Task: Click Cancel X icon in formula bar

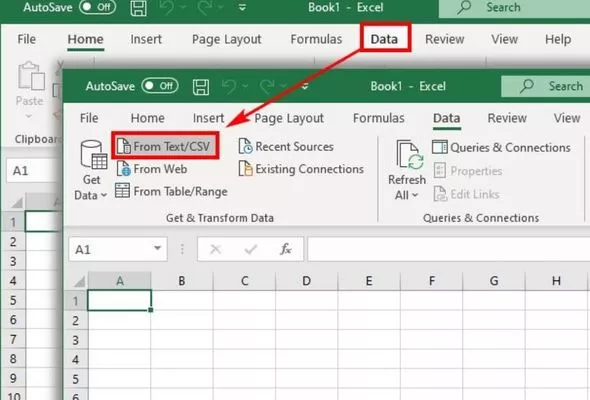Action: [x=215, y=249]
